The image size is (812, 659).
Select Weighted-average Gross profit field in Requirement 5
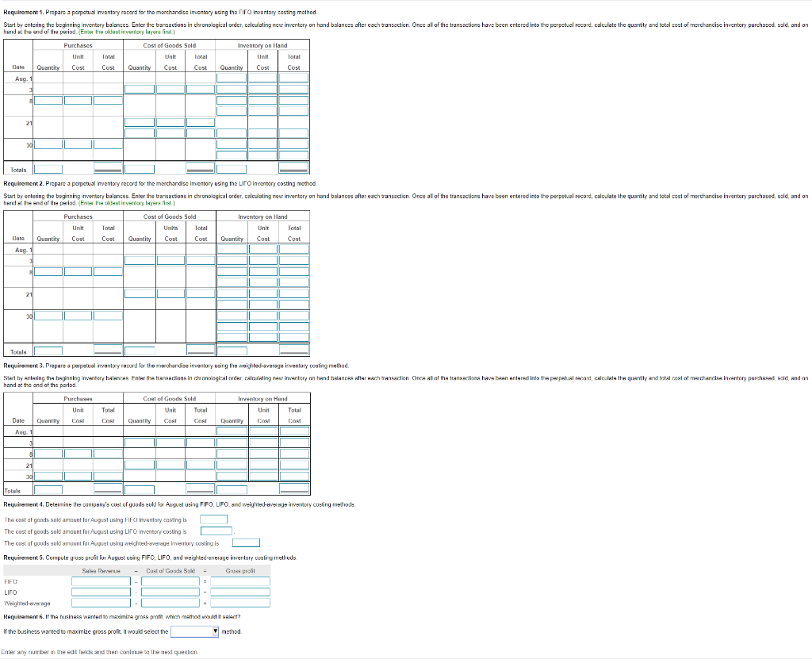(x=240, y=603)
